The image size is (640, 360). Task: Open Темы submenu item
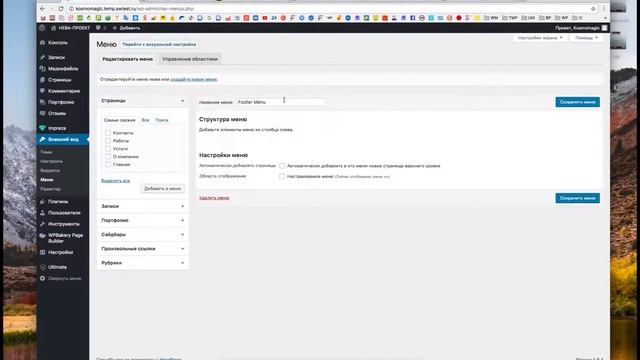tap(46, 152)
